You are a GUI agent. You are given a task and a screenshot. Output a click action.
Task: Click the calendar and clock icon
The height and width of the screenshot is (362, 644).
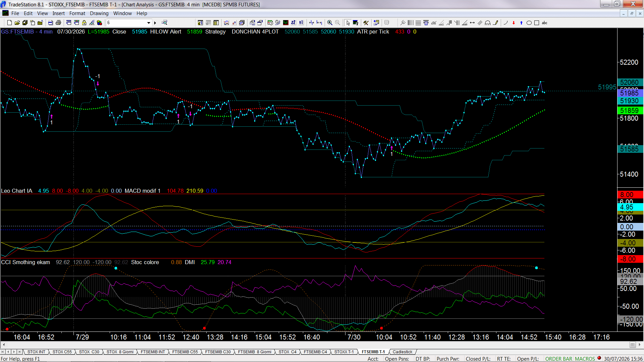click(270, 23)
